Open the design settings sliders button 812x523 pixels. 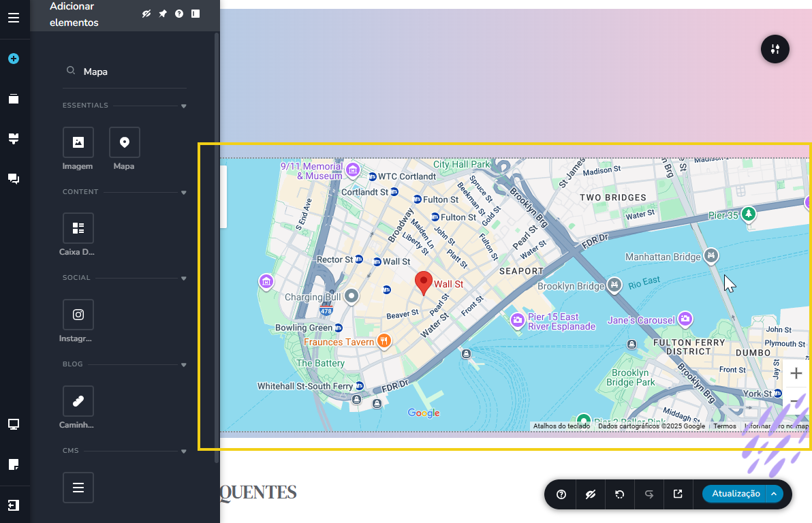775,49
